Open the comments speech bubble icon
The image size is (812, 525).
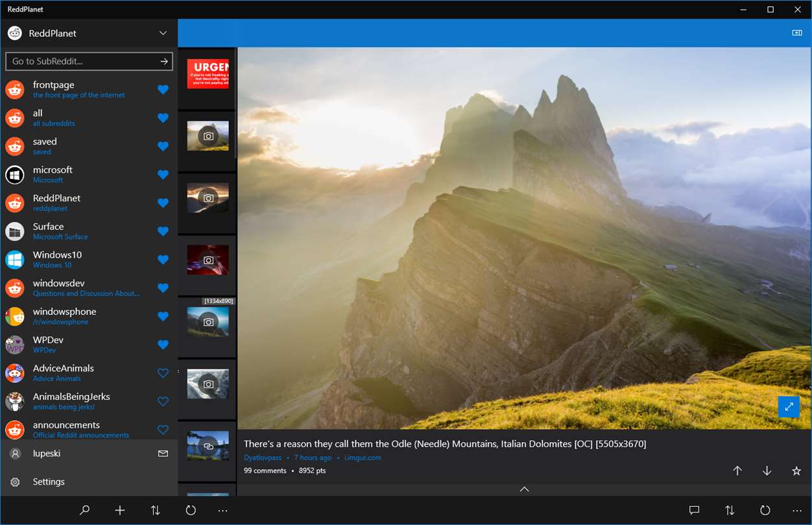694,511
